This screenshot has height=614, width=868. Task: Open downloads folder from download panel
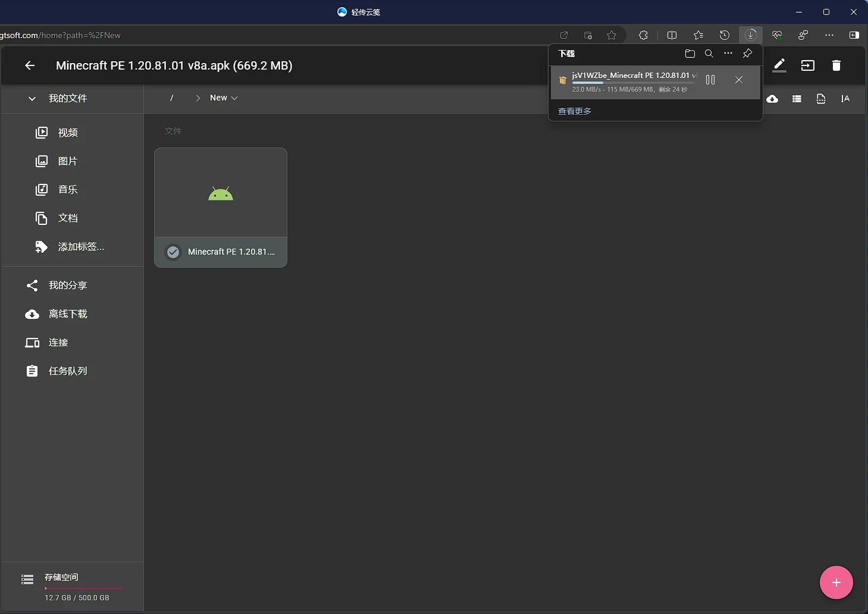tap(690, 54)
